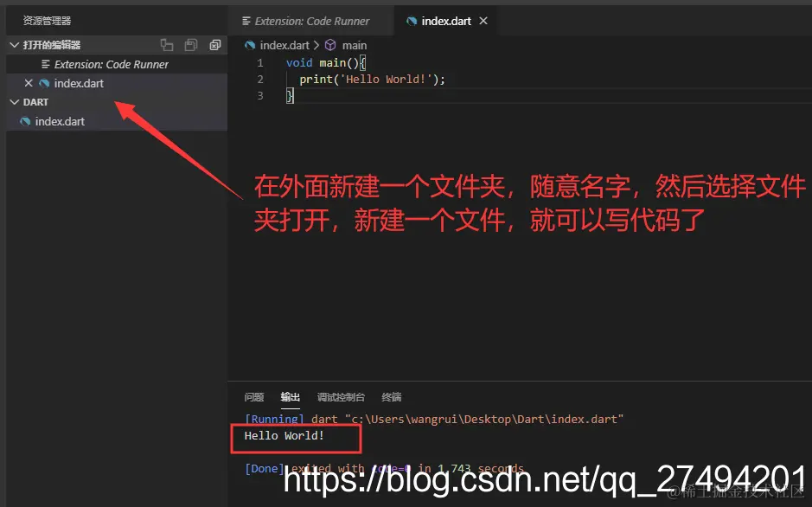Open the 调试控制台 panel

tap(340, 397)
